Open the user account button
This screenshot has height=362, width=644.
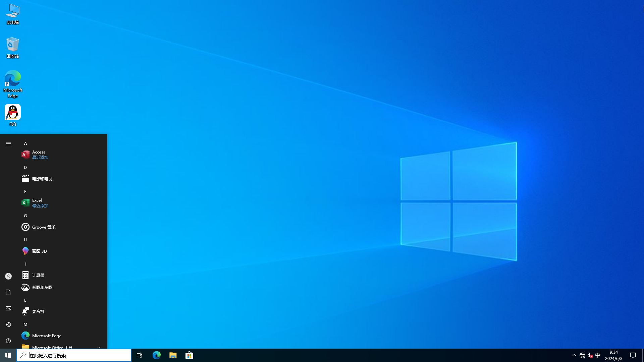8,276
